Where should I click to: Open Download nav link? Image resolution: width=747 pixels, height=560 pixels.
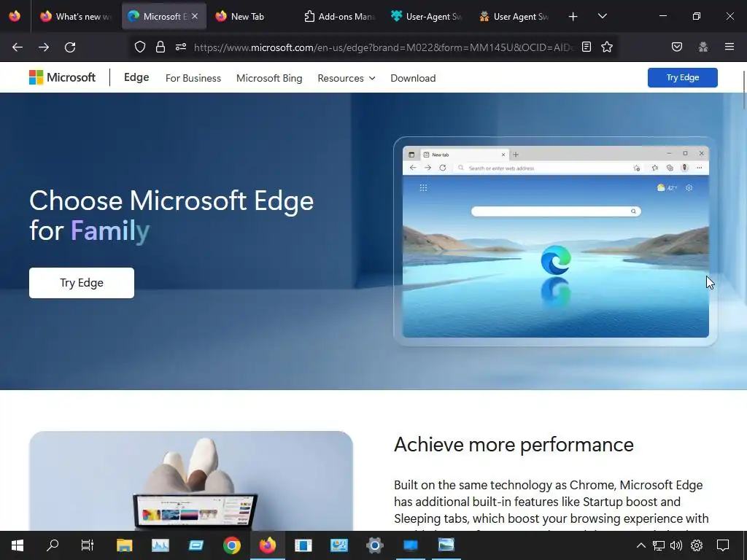[413, 78]
